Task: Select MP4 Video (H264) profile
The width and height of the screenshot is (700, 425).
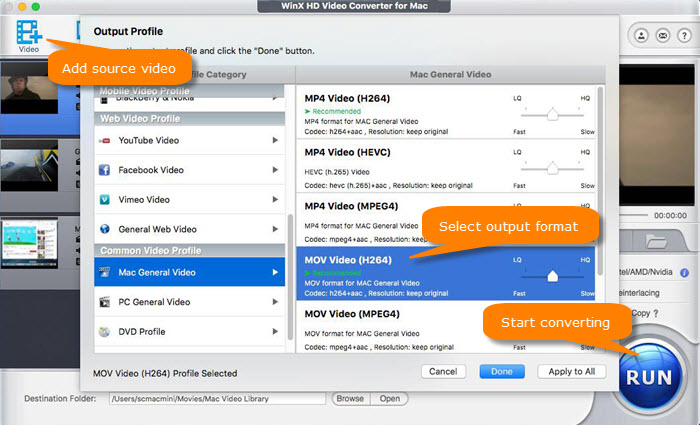Action: pyautogui.click(x=446, y=112)
